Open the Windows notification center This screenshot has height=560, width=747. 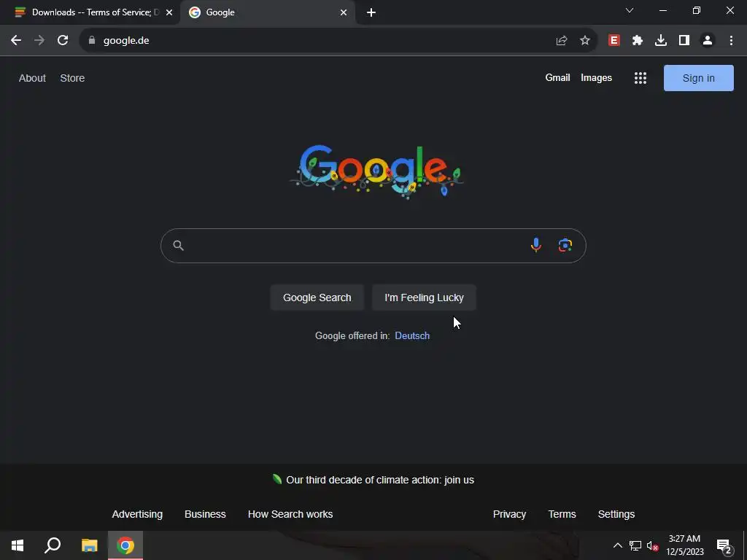(724, 545)
